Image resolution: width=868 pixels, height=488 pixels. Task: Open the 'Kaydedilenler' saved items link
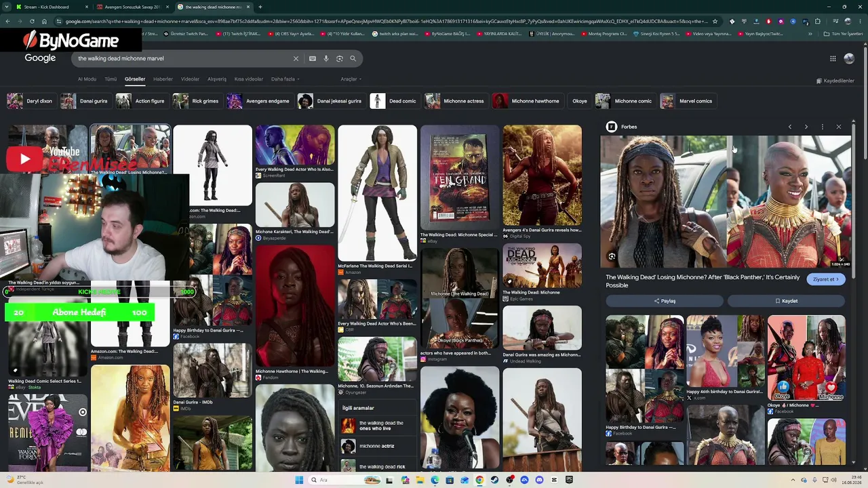coord(835,81)
